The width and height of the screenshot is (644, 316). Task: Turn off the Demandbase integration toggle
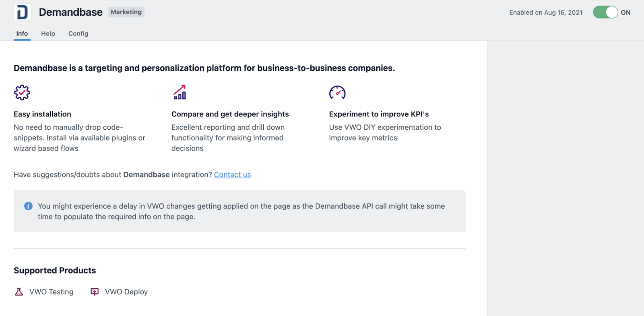click(605, 12)
